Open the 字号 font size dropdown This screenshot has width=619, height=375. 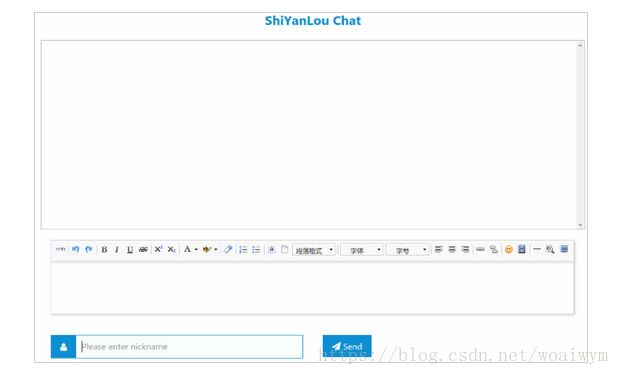[407, 250]
